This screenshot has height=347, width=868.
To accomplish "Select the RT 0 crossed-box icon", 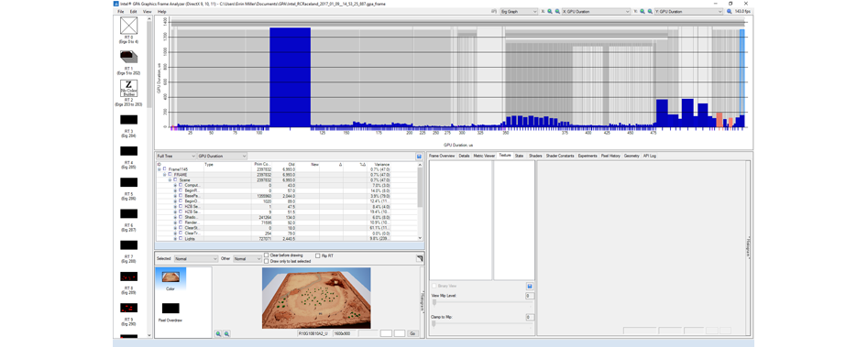I will coord(128,26).
